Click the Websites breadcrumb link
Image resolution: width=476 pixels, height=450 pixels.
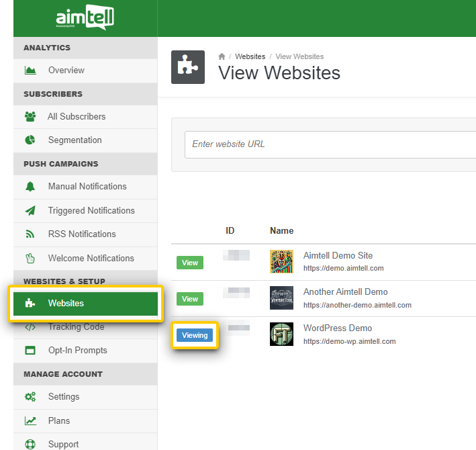point(250,57)
